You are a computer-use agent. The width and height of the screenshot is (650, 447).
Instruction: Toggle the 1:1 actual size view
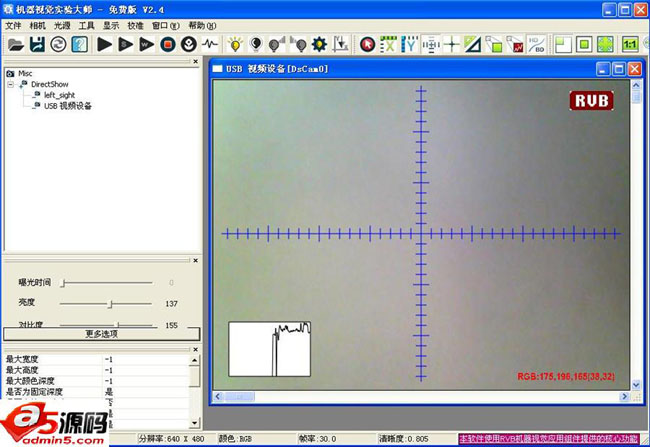tap(630, 44)
